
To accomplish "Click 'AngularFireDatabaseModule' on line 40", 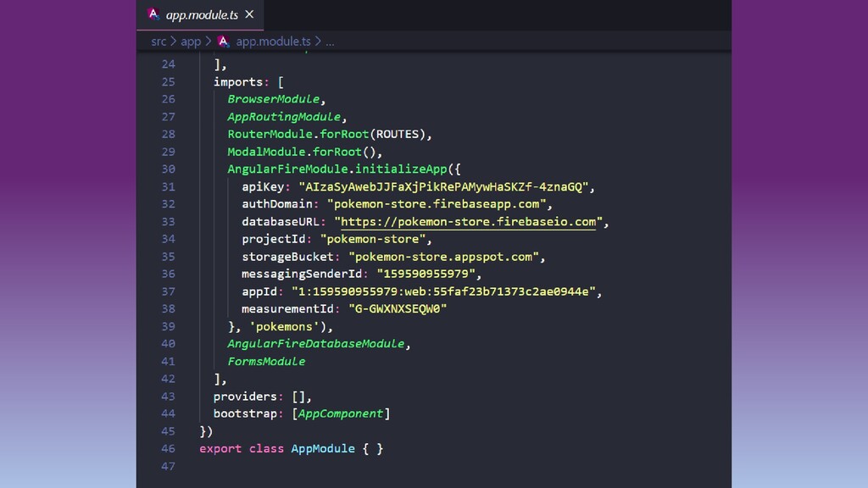I will [x=316, y=344].
